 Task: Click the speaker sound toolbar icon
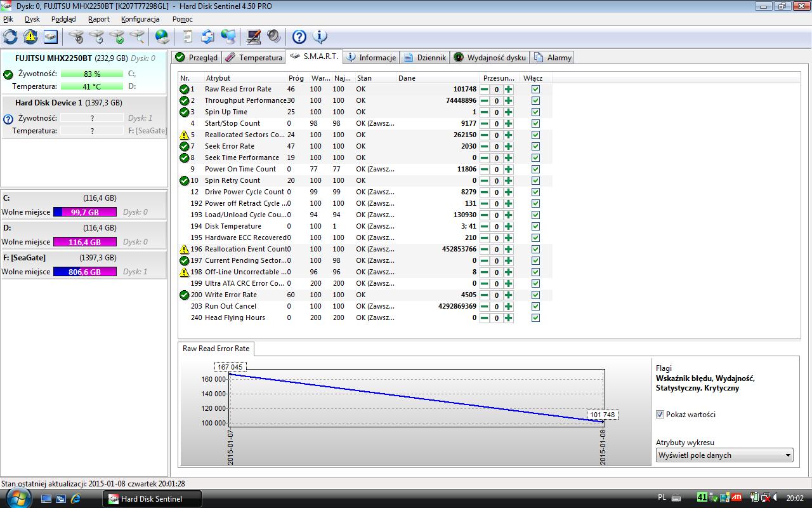[x=274, y=37]
